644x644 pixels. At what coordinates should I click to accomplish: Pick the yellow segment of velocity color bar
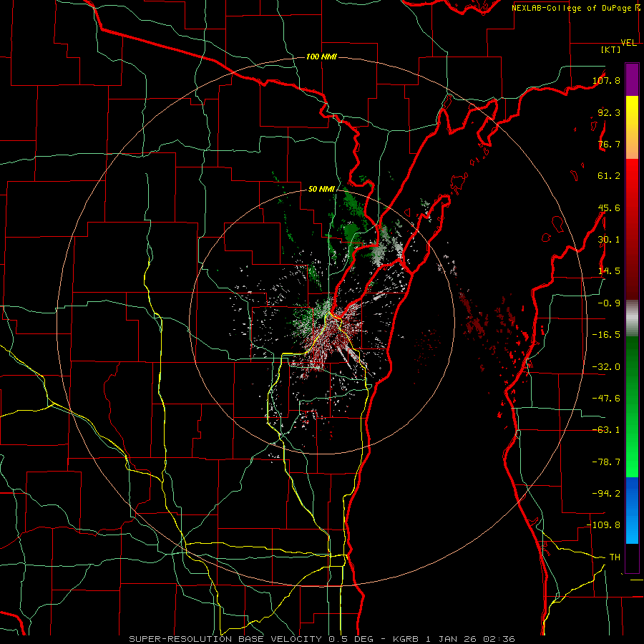tap(632, 127)
